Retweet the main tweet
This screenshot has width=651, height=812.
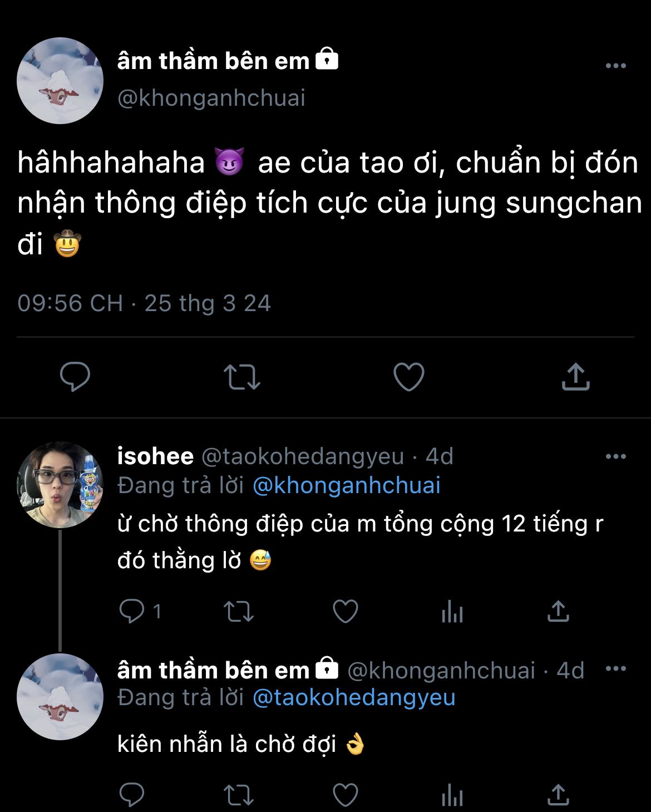(x=242, y=377)
